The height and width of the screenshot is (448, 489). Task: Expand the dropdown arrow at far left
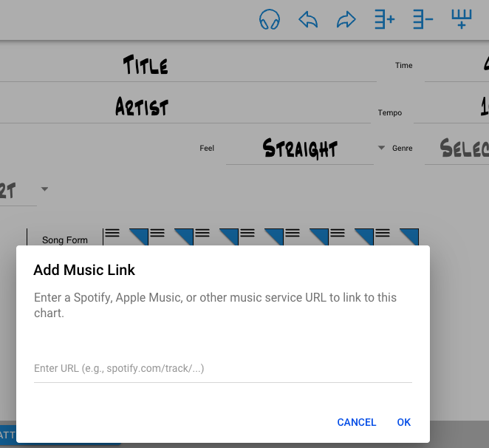[x=44, y=189]
